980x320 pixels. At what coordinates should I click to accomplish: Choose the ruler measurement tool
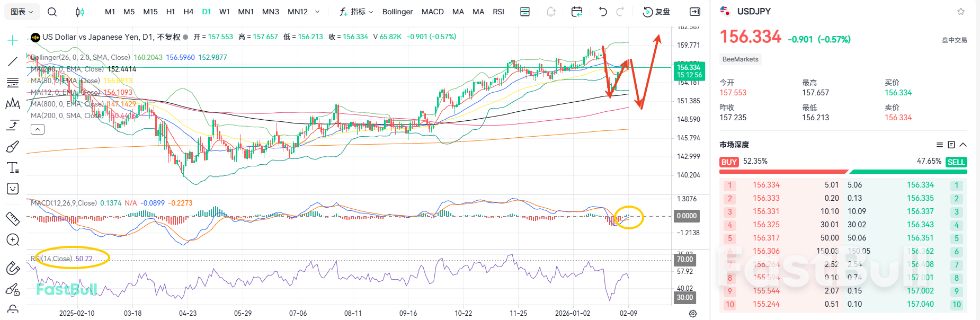(13, 218)
